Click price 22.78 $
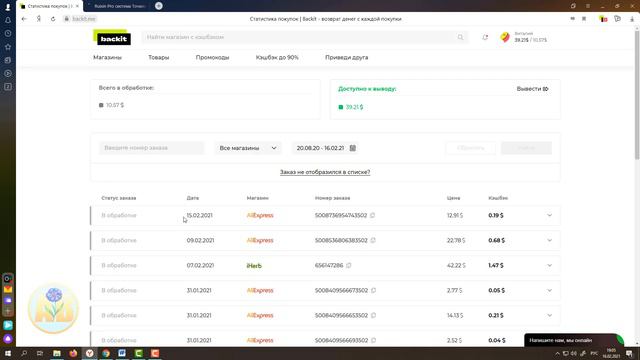Screen dimensions: 640x360 tap(456, 240)
